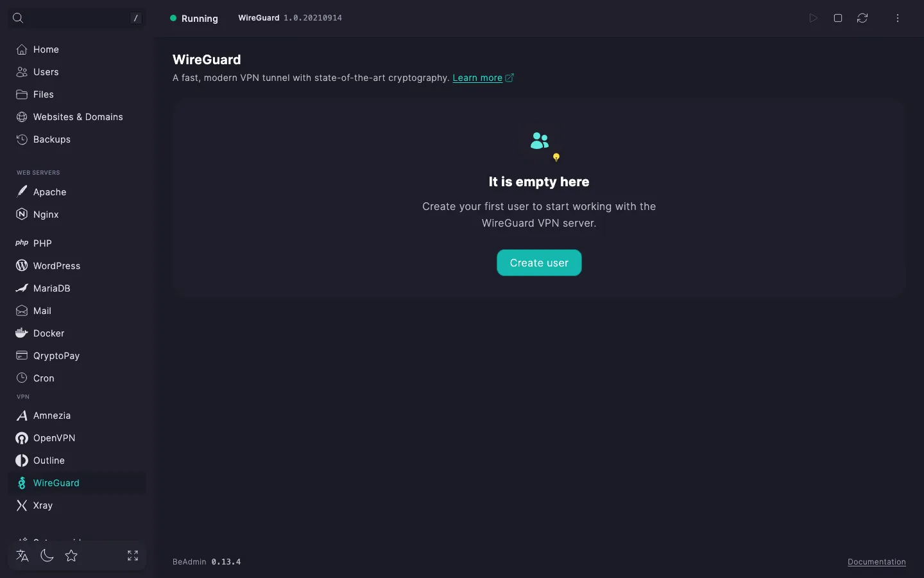
Task: Open Websites & Domains page
Action: 77,117
